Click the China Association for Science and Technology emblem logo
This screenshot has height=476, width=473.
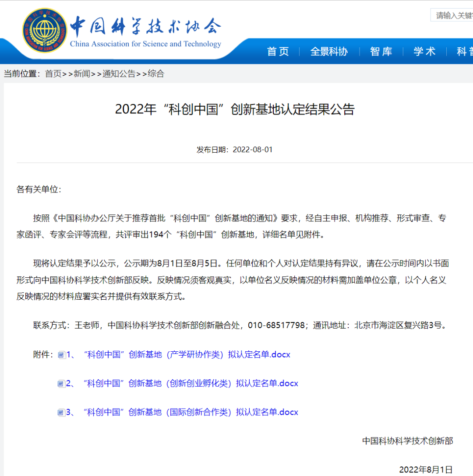[x=45, y=30]
